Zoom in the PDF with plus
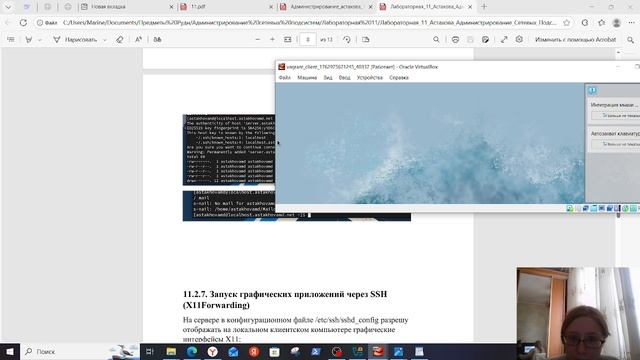This screenshot has height=360, width=640. (272, 40)
